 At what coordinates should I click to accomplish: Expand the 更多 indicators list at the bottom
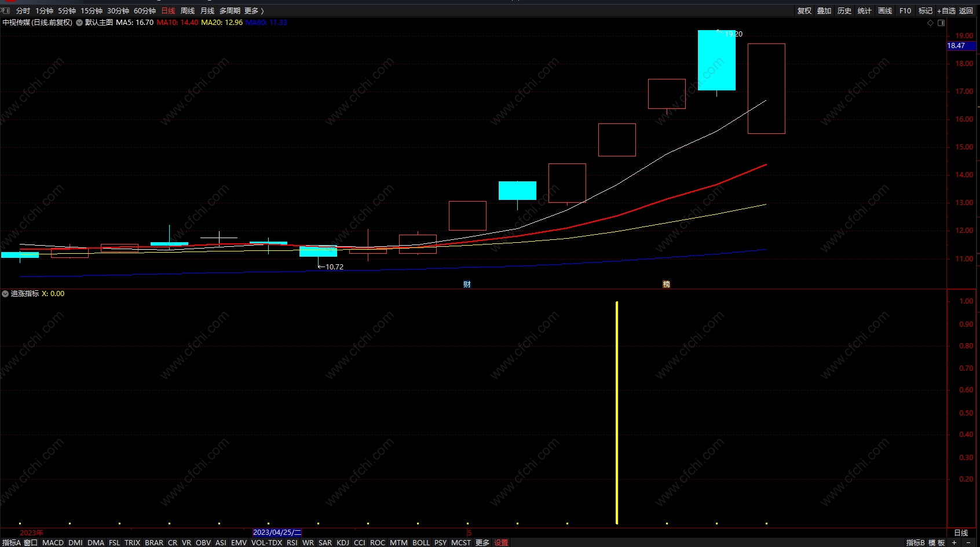482,542
